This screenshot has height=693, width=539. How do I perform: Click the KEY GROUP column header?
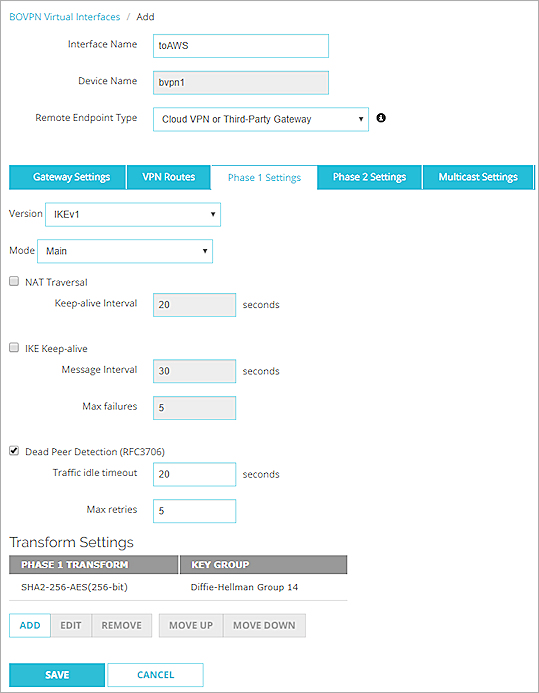pos(263,565)
